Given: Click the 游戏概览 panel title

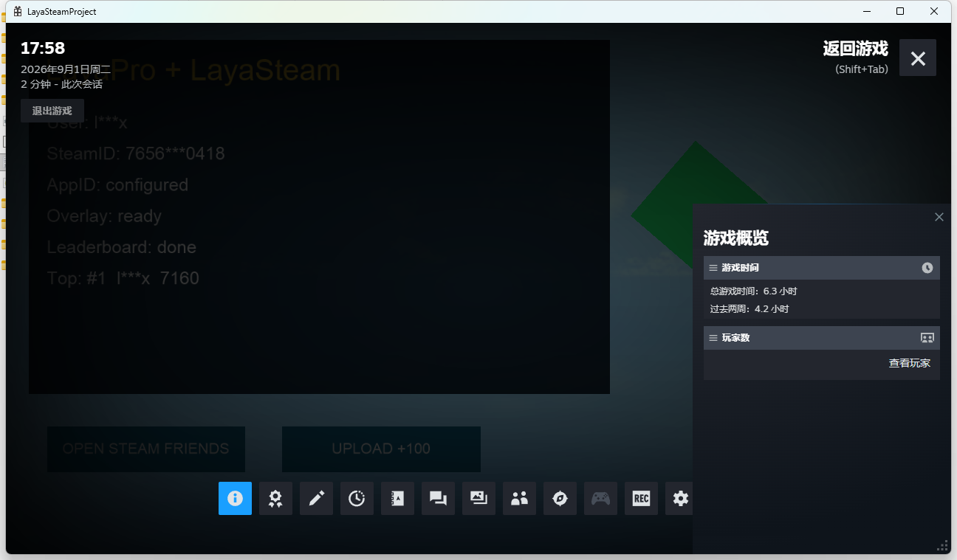Looking at the screenshot, I should click(x=736, y=238).
